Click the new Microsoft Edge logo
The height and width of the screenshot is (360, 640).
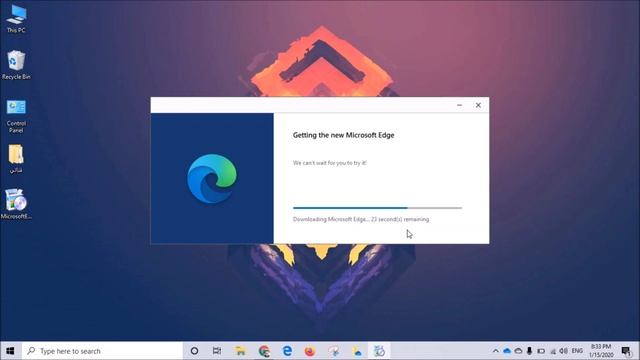tap(212, 179)
